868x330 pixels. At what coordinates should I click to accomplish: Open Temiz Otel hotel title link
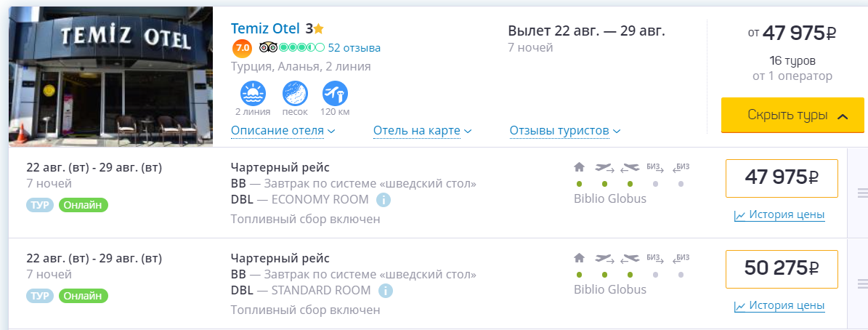pos(266,28)
